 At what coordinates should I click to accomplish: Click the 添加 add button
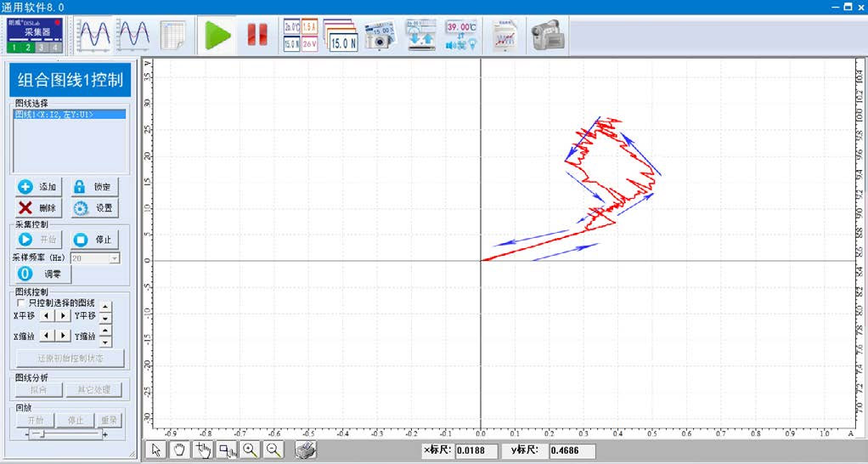click(x=38, y=187)
